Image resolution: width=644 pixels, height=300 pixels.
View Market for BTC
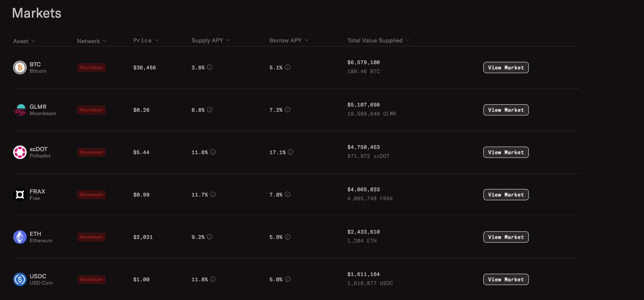[x=506, y=67]
